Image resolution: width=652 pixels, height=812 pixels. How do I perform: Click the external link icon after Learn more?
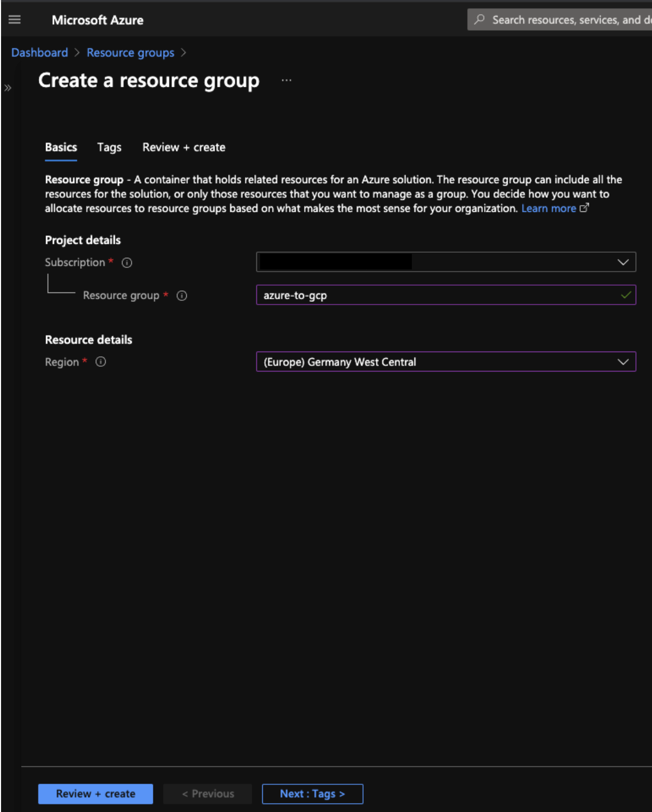coord(584,208)
